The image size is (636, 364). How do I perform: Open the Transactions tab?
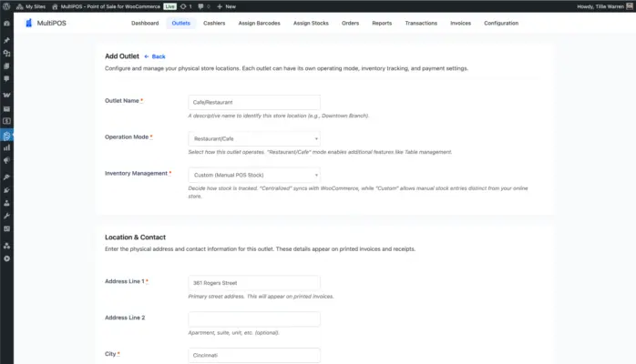click(421, 23)
